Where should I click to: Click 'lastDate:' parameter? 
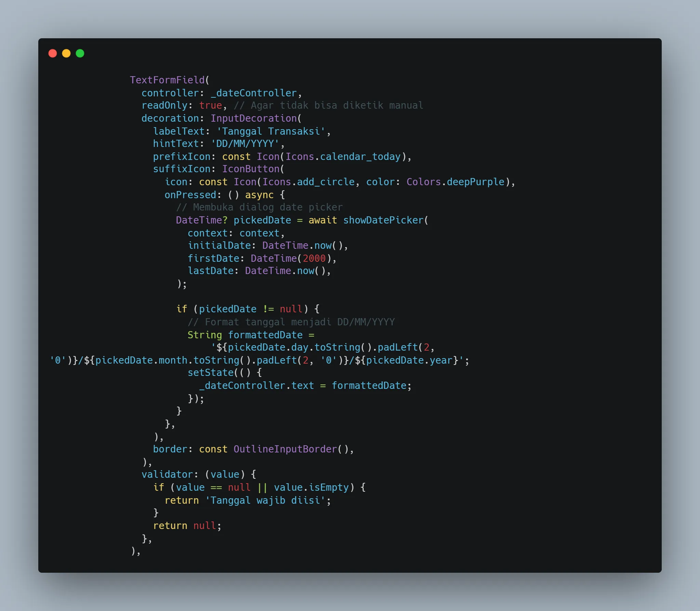point(213,271)
